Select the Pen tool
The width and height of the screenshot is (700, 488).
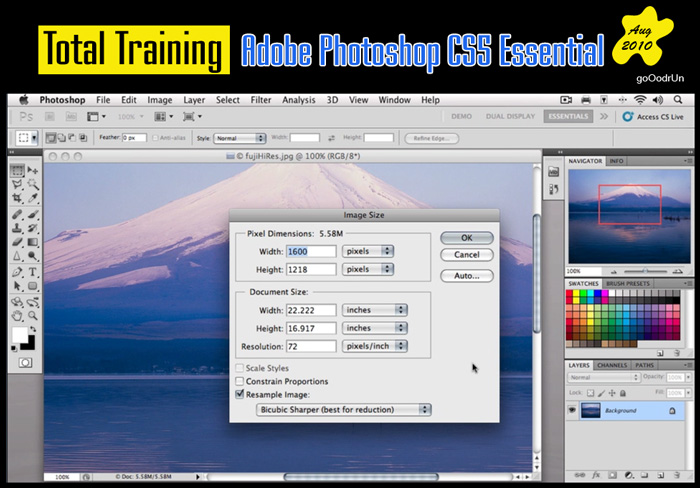[x=17, y=272]
